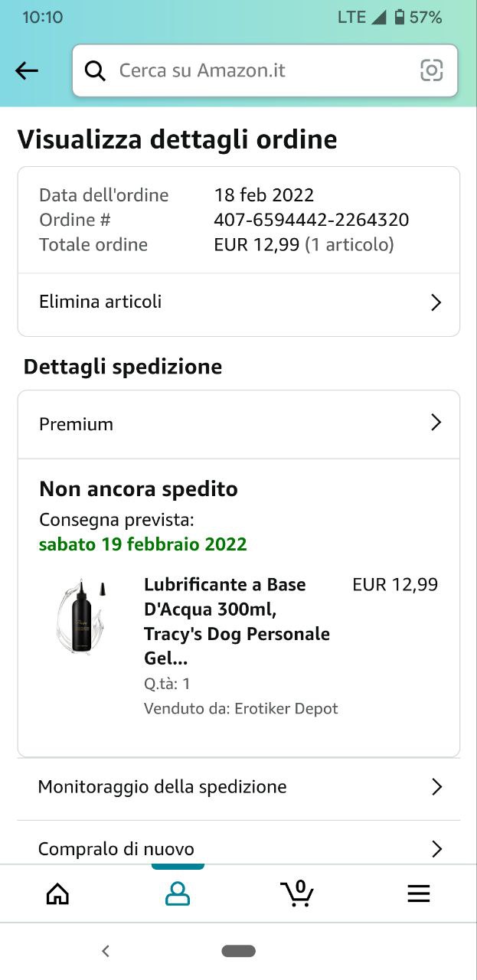Tap Compralo di nuovo
Image resolution: width=477 pixels, height=980 pixels.
point(116,848)
